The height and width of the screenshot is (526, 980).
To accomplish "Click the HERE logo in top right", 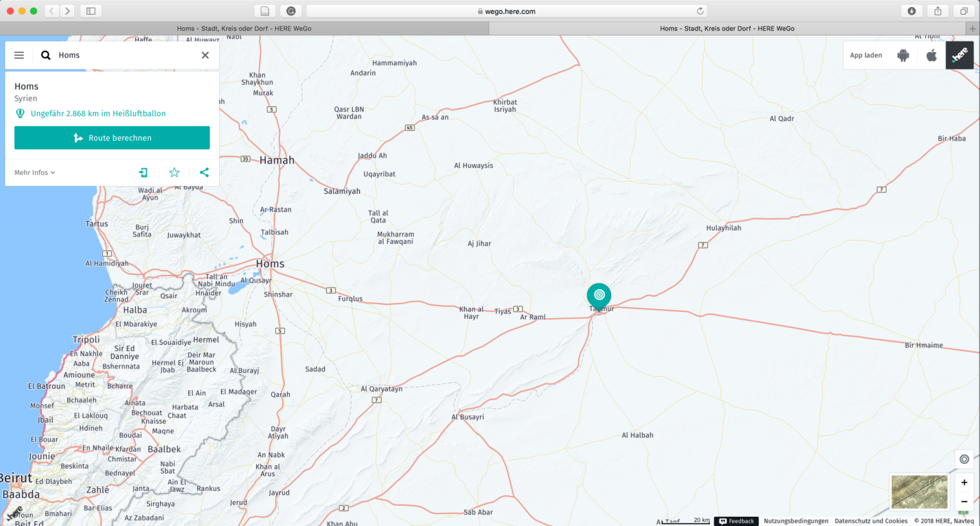I will click(959, 55).
